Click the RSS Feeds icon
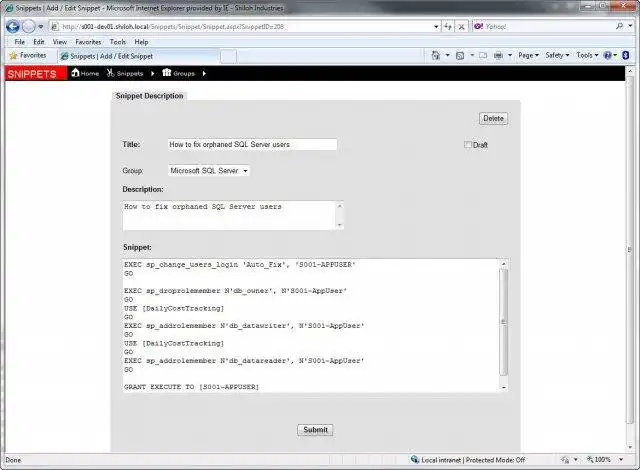This screenshot has height=470, width=640. click(x=460, y=55)
